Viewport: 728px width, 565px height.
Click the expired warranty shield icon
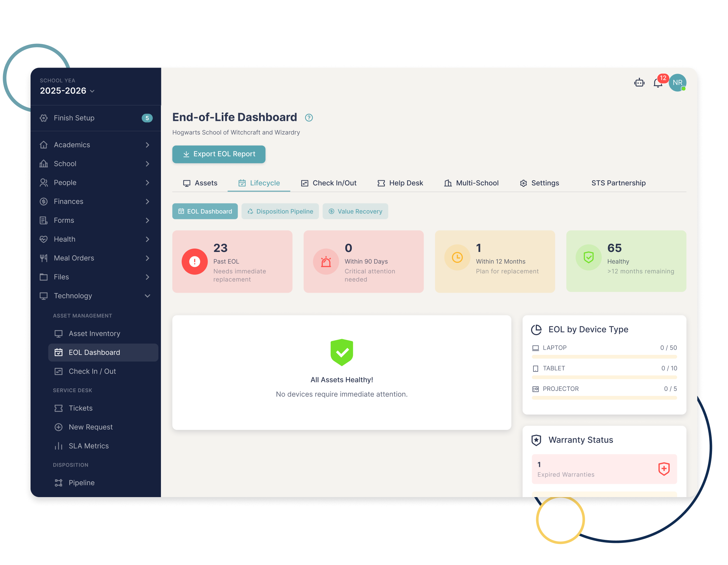[x=664, y=469]
